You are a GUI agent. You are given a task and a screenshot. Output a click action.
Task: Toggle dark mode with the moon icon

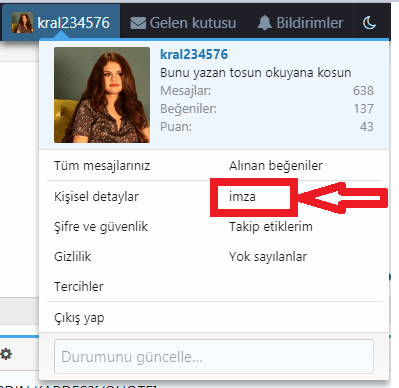pos(369,23)
